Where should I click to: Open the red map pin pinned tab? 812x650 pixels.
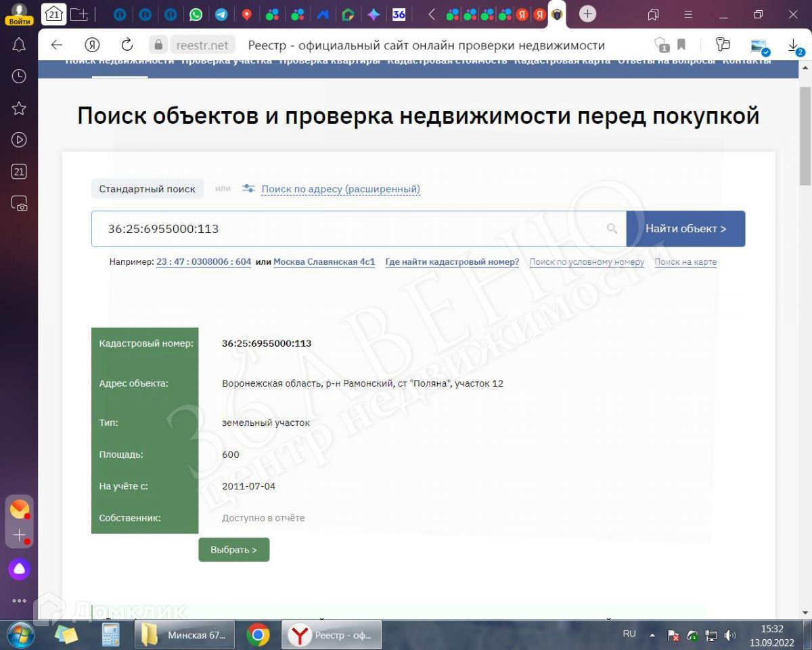[247, 14]
